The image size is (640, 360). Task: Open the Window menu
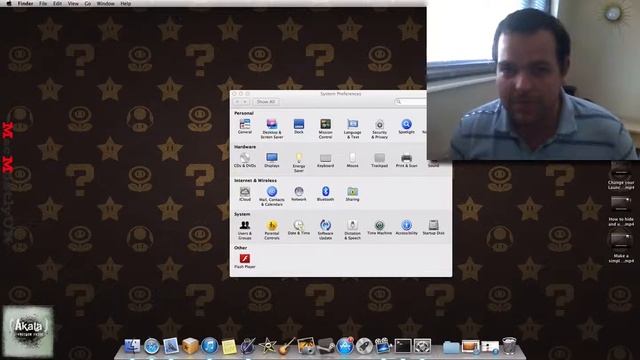click(x=105, y=3)
